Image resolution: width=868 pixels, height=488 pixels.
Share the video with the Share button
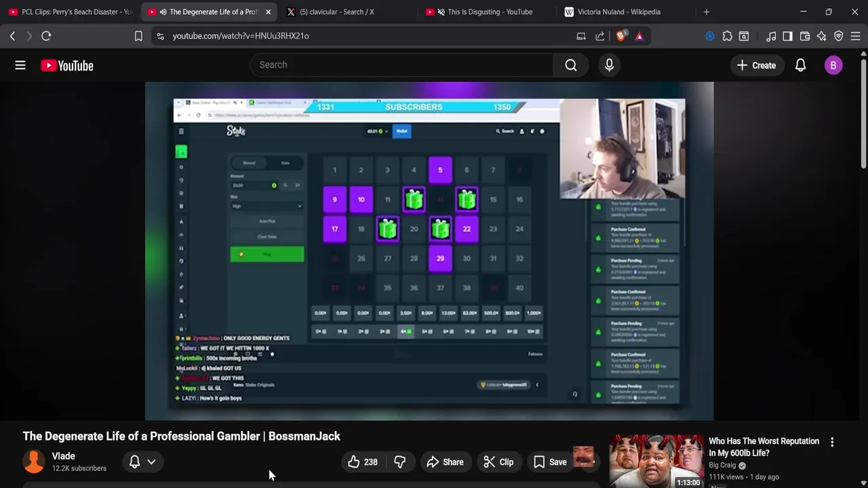(x=445, y=462)
